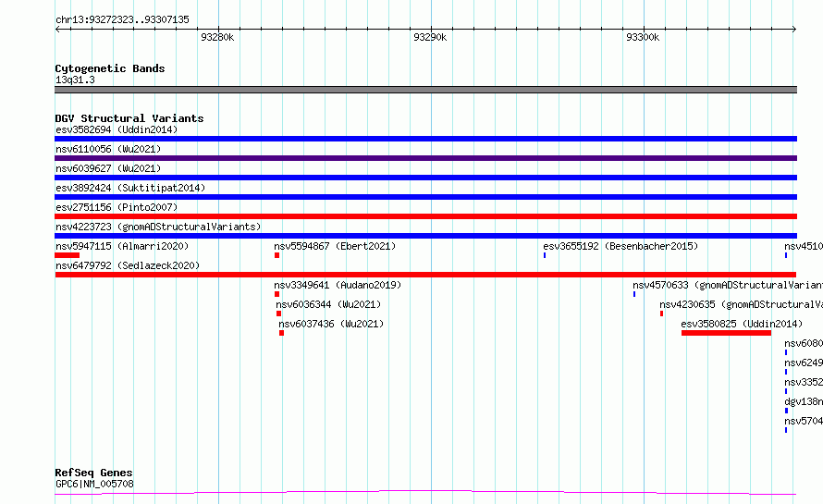
Task: Select the nsv4570633 gnomAD blue marker
Action: coord(634,294)
